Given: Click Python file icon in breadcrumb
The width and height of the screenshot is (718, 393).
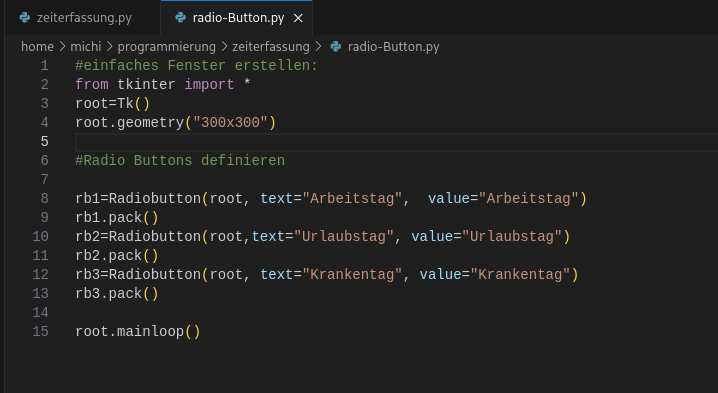Looking at the screenshot, I should [x=336, y=46].
